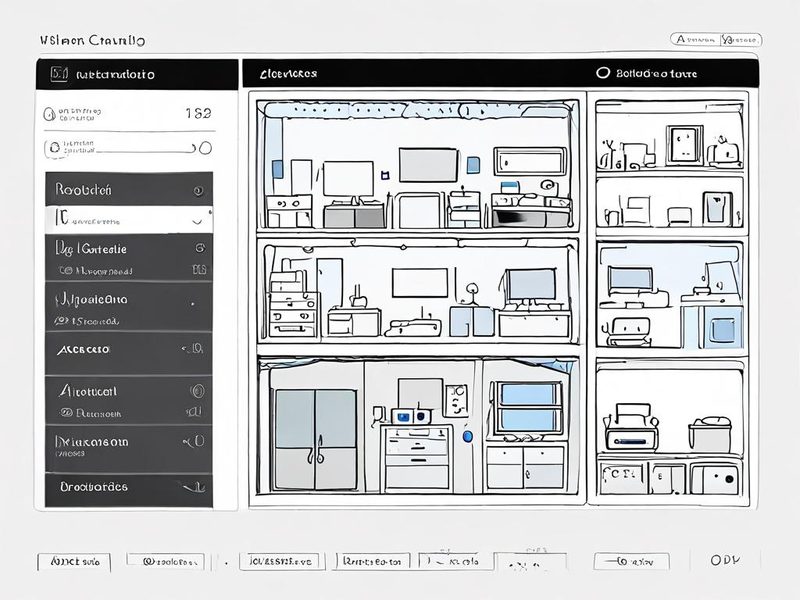Click the round icon on the Dg Gcnteslie row
Viewport: 800px width, 600px height.
200,248
